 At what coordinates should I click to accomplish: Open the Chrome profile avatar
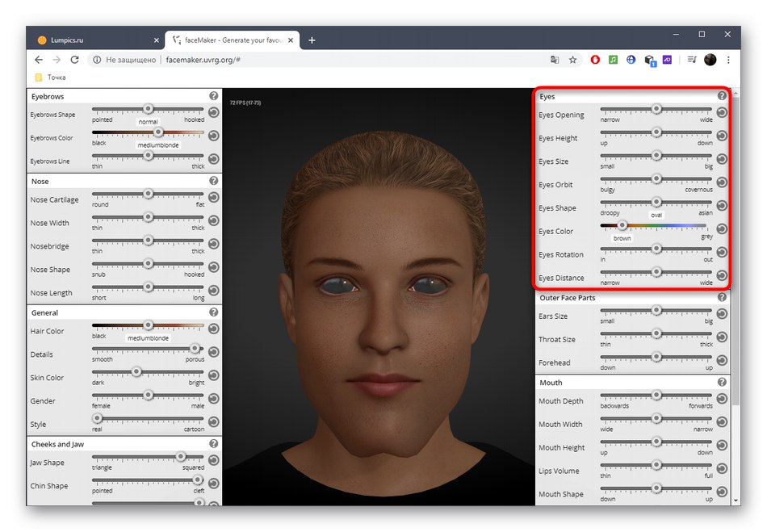tap(710, 60)
